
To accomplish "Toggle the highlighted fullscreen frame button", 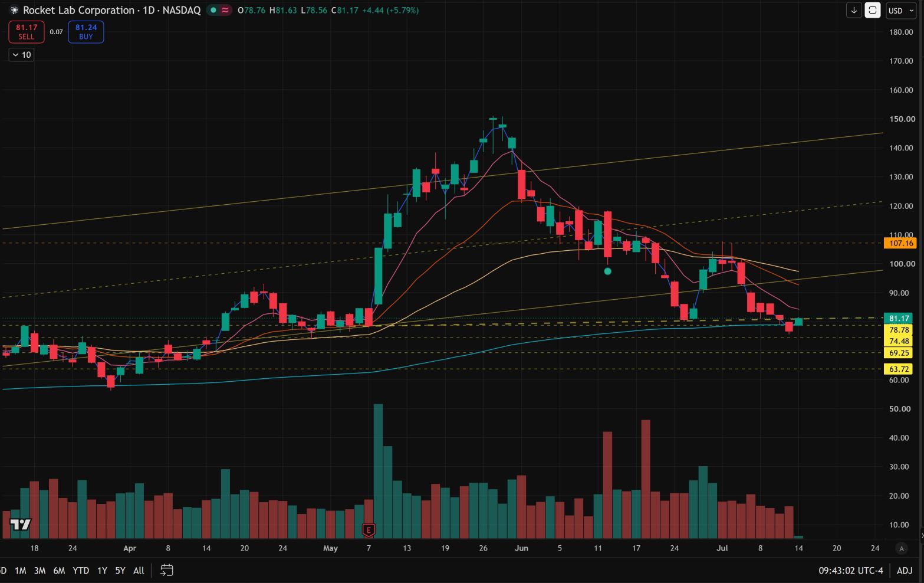I will tap(872, 10).
